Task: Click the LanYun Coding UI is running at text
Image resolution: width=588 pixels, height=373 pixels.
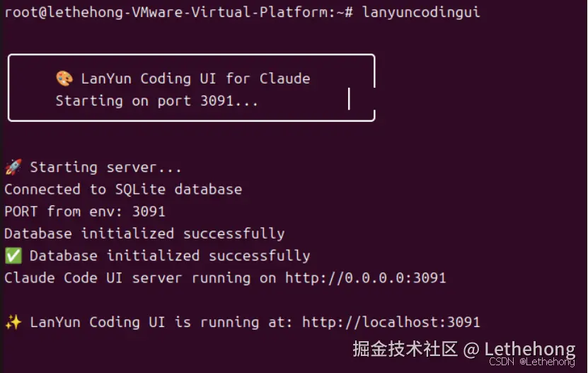Action: tap(161, 322)
